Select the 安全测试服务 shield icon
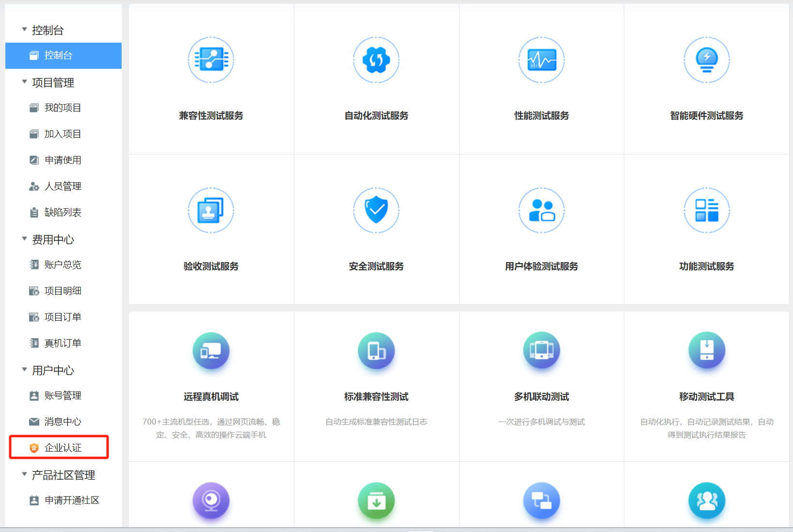Screen dimensions: 793x532 click(x=376, y=211)
